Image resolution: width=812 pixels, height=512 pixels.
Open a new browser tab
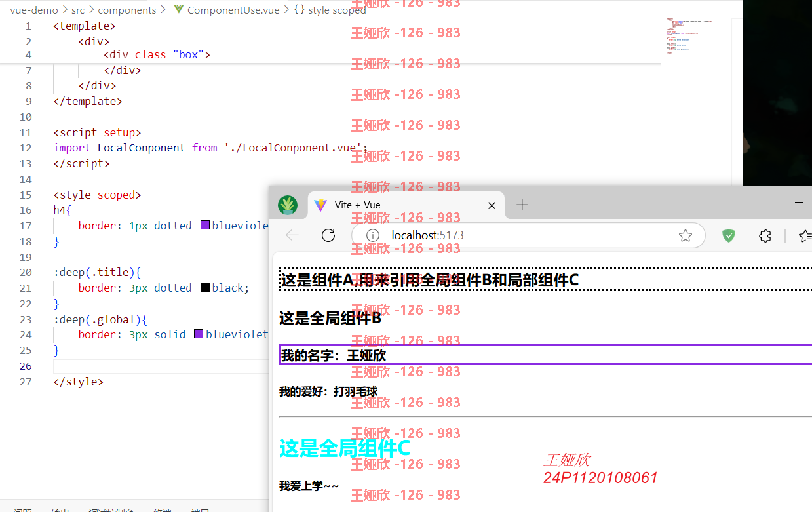(522, 205)
